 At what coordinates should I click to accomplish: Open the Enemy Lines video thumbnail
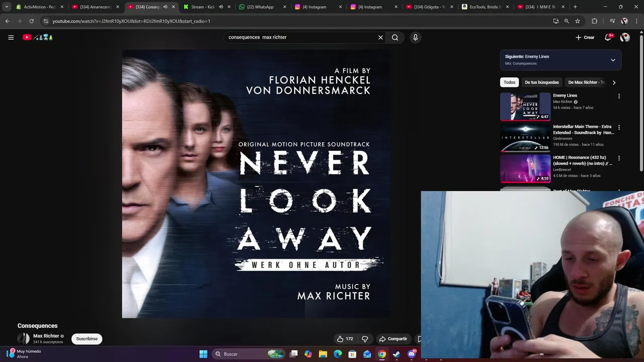pyautogui.click(x=525, y=107)
